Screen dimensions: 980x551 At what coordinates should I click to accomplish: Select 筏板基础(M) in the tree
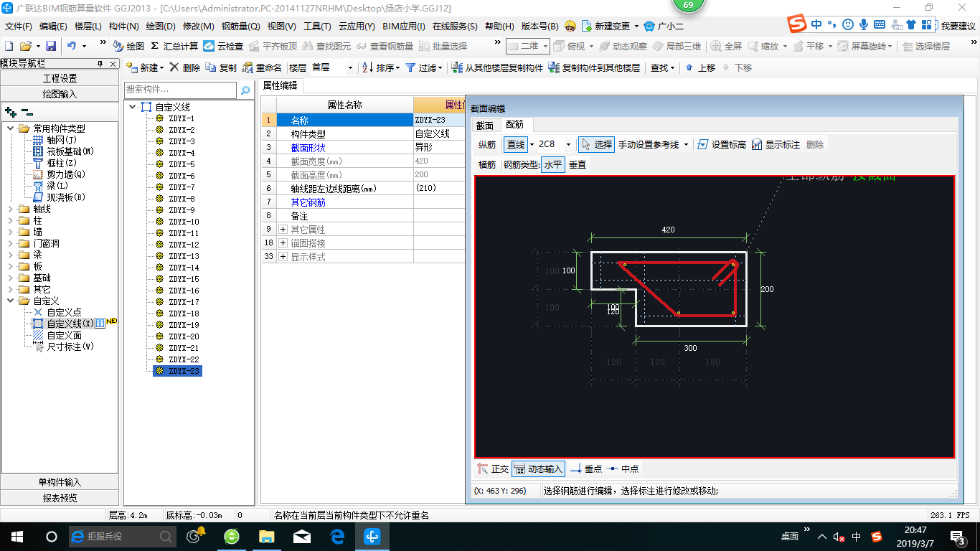tap(70, 151)
